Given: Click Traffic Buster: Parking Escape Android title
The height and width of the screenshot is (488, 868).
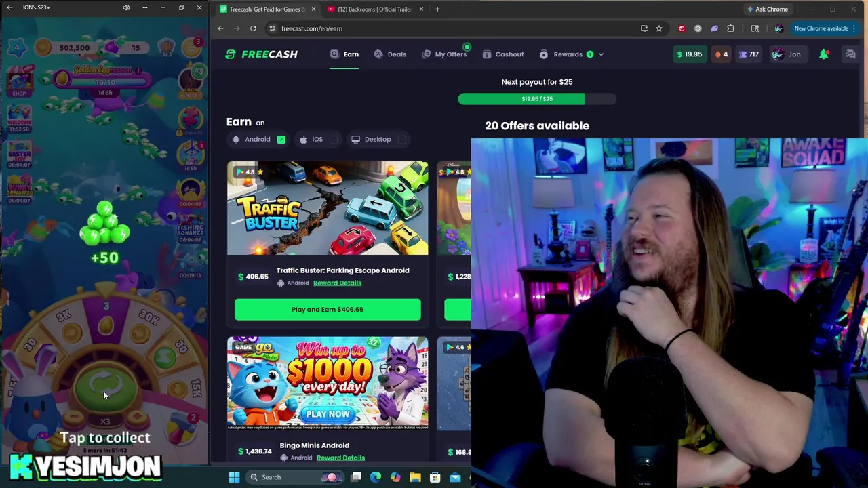Looking at the screenshot, I should click(342, 270).
